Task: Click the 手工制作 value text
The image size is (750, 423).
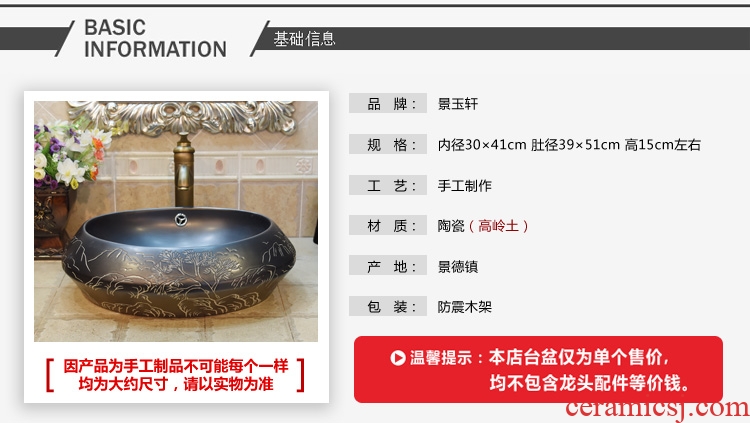Action: pyautogui.click(x=464, y=186)
